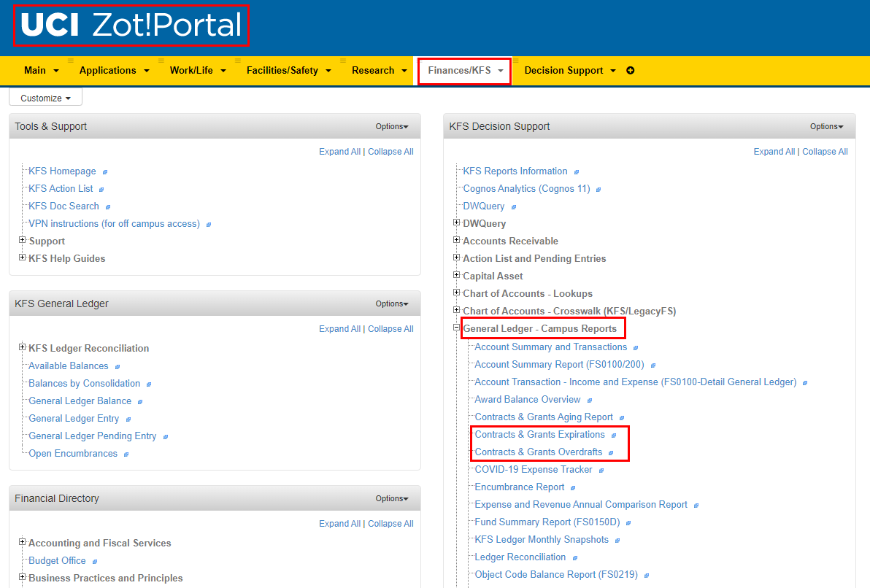The height and width of the screenshot is (588, 870).
Task: Click external link icon beside Contracts & Grants Overdrafts
Action: [x=611, y=452]
